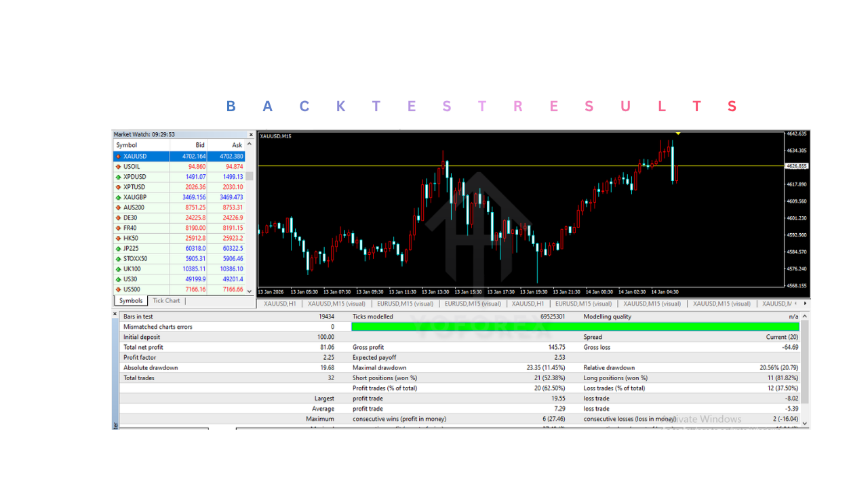Image resolution: width=868 pixels, height=488 pixels.
Task: Click the red diamond icon beside HK50
Action: 118,237
